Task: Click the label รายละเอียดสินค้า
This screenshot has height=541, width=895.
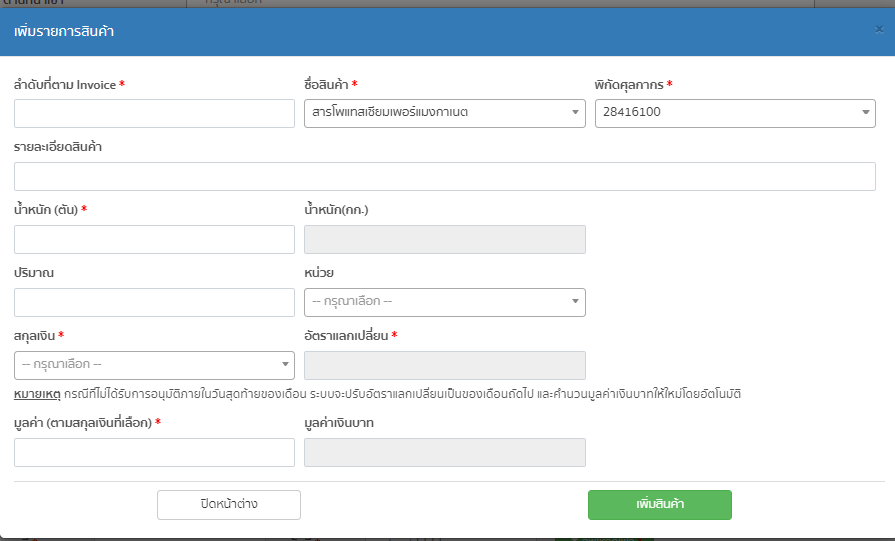Action: pos(58,147)
